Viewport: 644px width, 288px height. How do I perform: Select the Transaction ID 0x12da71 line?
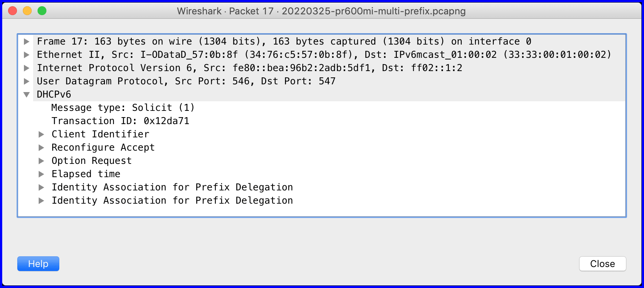pyautogui.click(x=120, y=121)
